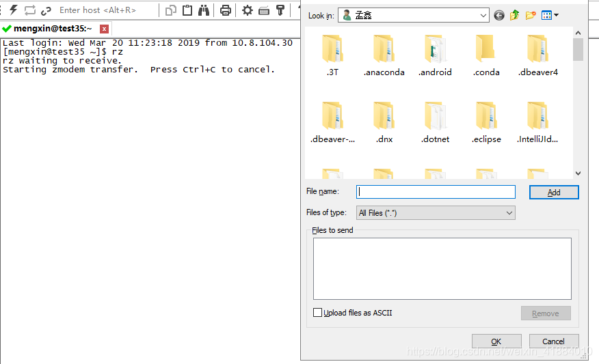Click the keymap editor keyboard icon
Screen dimensions: 599x364
coord(264,11)
